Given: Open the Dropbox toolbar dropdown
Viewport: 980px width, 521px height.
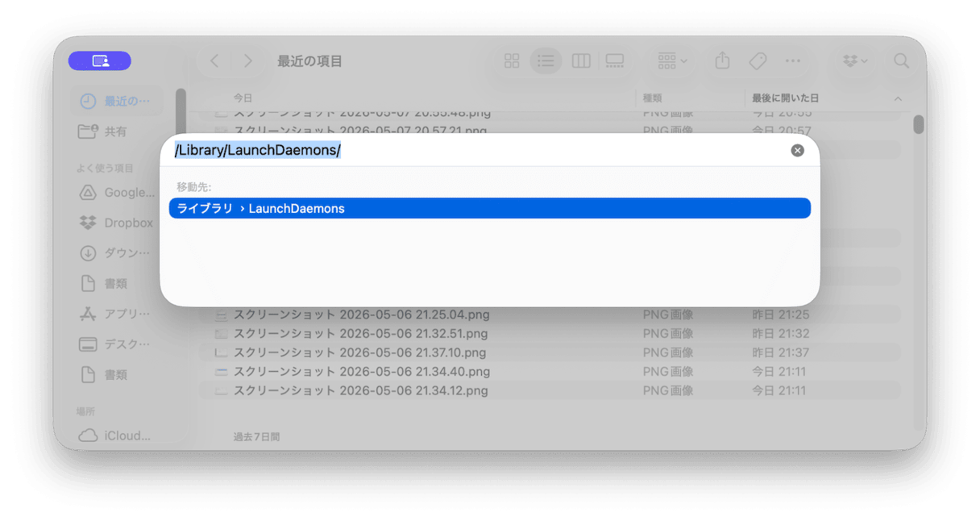Looking at the screenshot, I should [x=855, y=60].
